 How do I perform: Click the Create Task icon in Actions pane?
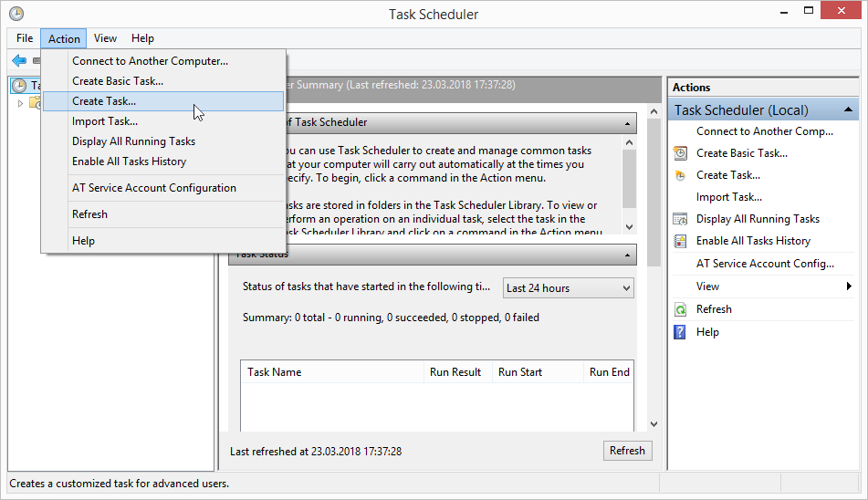(680, 175)
